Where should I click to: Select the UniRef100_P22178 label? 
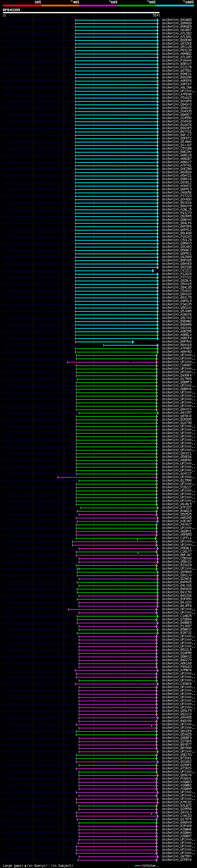[x=177, y=67]
